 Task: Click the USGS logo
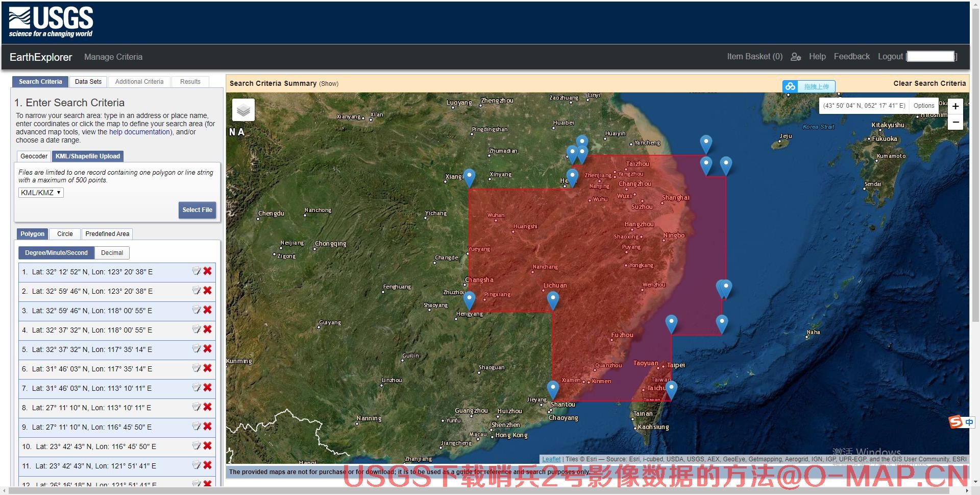(x=51, y=22)
